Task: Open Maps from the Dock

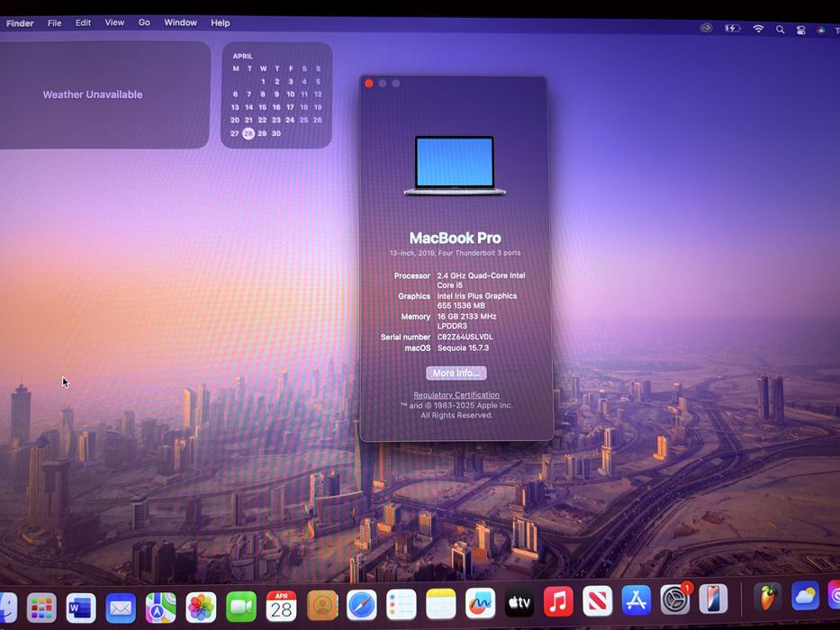Action: coord(161,607)
